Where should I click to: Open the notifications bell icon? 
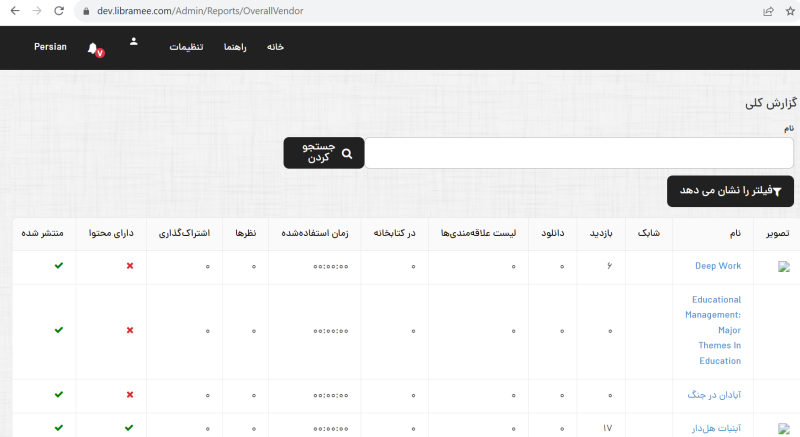[93, 48]
